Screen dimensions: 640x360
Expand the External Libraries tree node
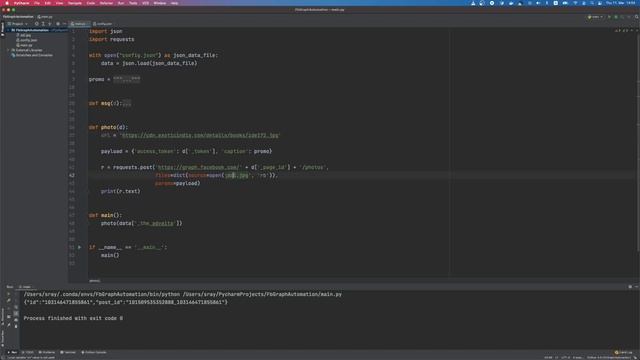[x=9, y=50]
